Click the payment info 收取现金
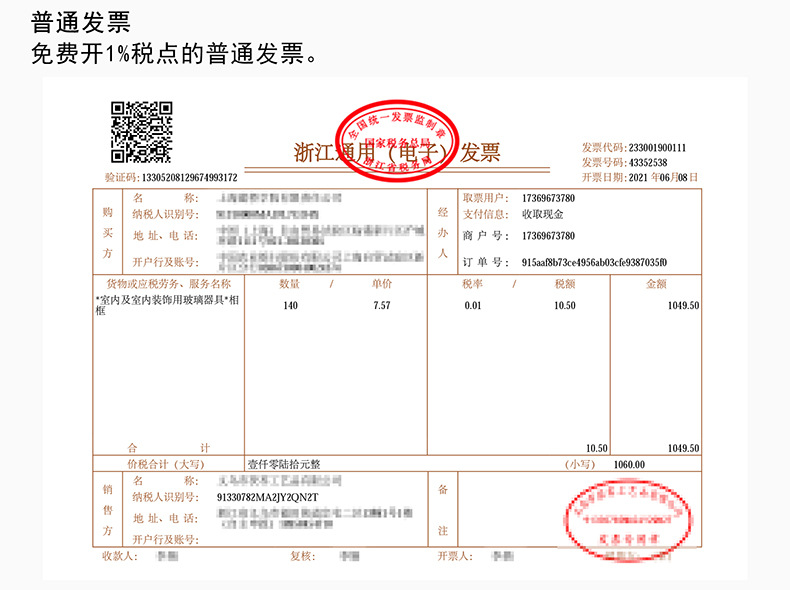The width and height of the screenshot is (790, 590). [x=543, y=214]
